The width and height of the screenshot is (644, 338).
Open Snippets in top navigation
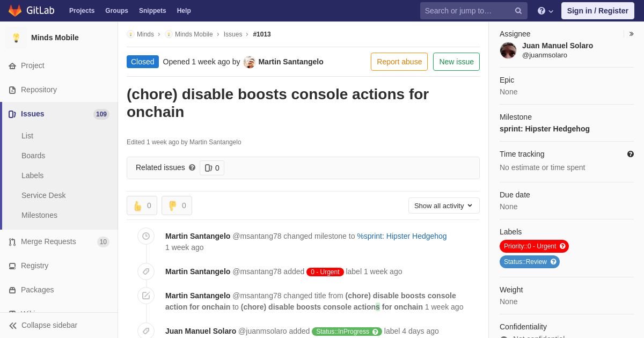pos(152,11)
